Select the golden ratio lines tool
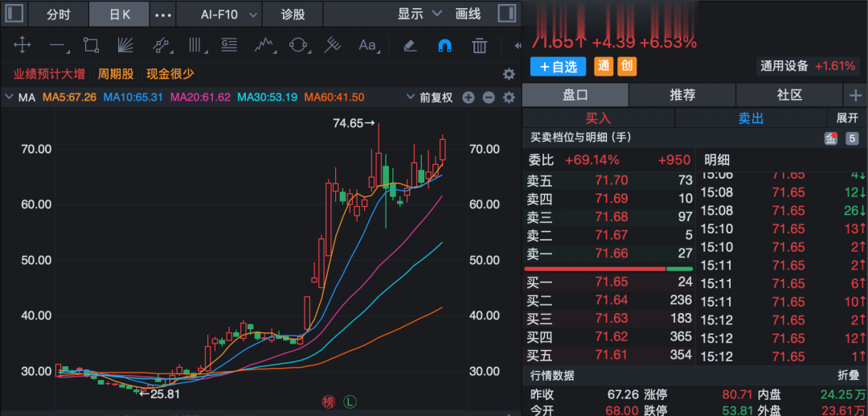 (229, 45)
